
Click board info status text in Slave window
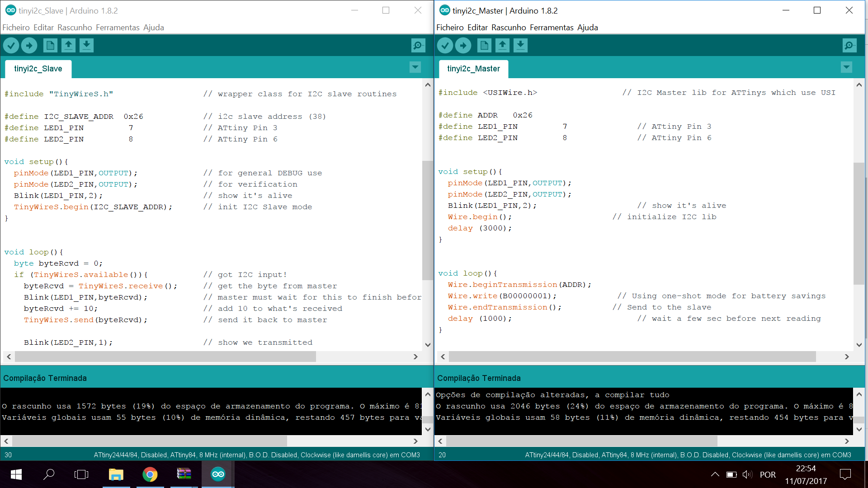coord(257,455)
